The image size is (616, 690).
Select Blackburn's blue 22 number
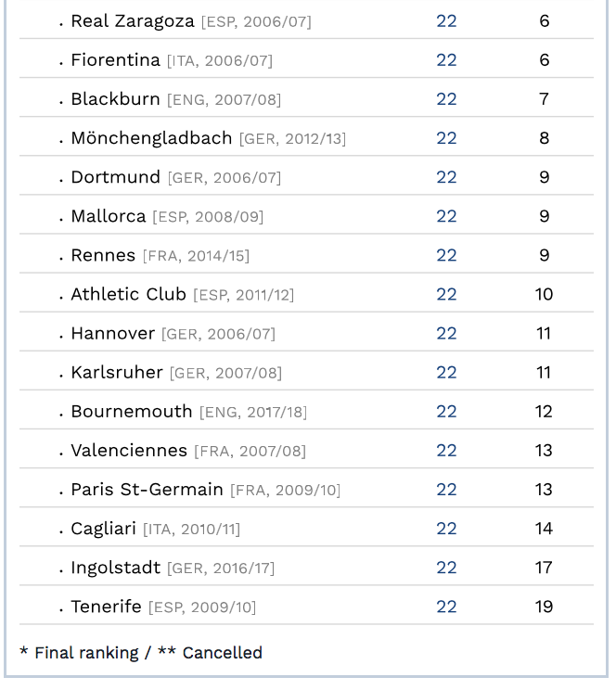tap(446, 99)
